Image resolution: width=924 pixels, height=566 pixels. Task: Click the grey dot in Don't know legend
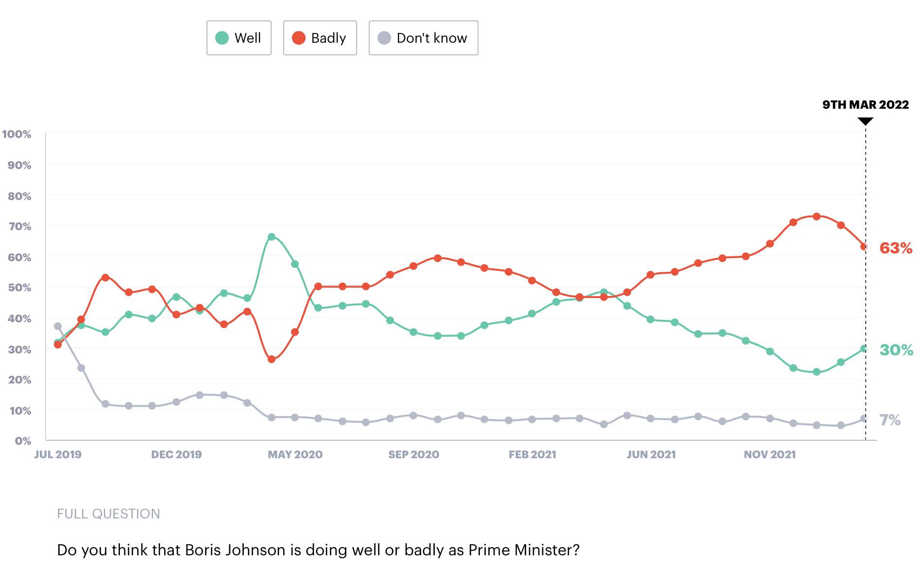pyautogui.click(x=384, y=38)
